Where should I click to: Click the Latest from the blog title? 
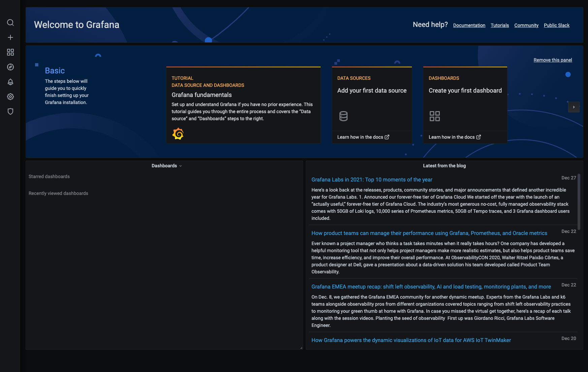tap(444, 166)
